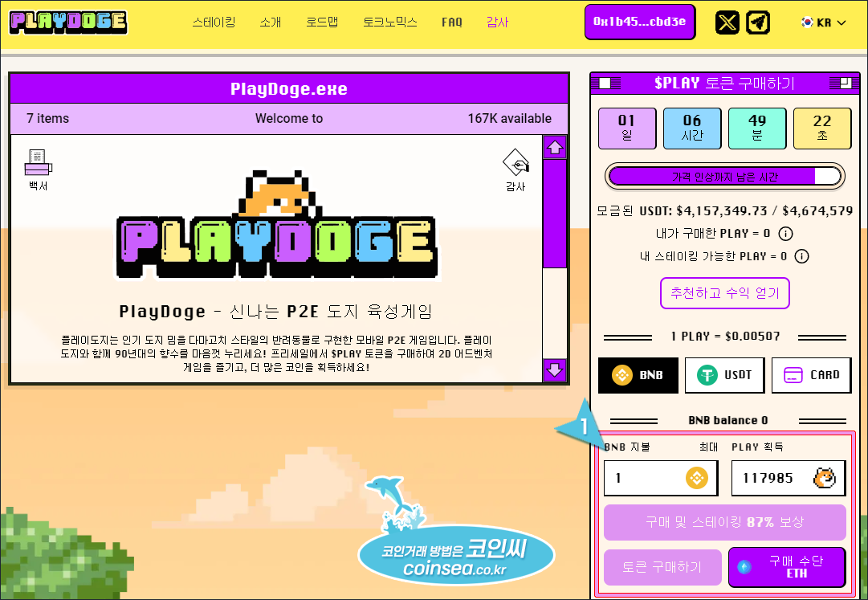Open the FAQ menu item
Screen dimensions: 868x600
[x=452, y=22]
